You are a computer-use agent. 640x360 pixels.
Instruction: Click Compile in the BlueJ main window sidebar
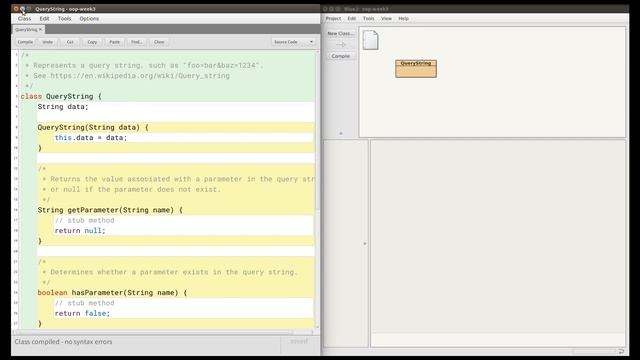341,56
